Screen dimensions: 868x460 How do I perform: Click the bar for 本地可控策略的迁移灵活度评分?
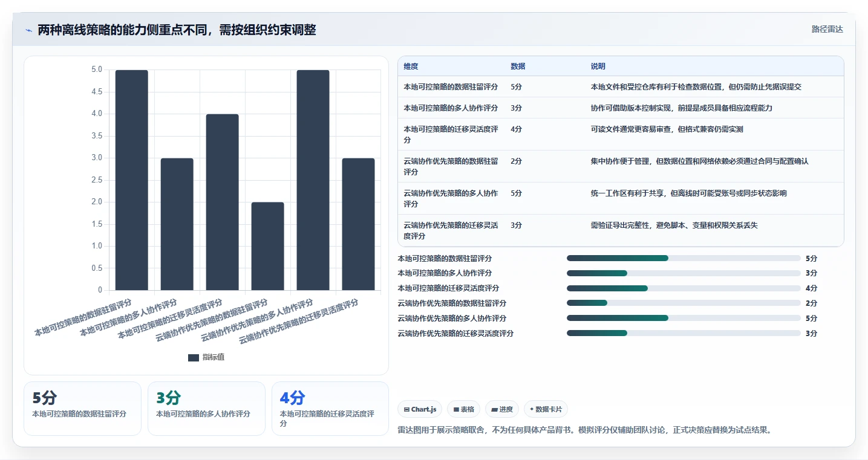point(223,202)
